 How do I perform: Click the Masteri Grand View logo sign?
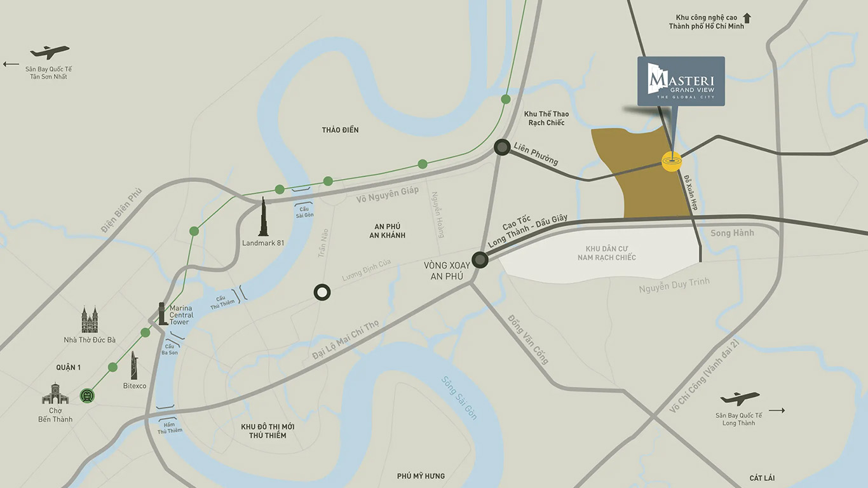681,81
